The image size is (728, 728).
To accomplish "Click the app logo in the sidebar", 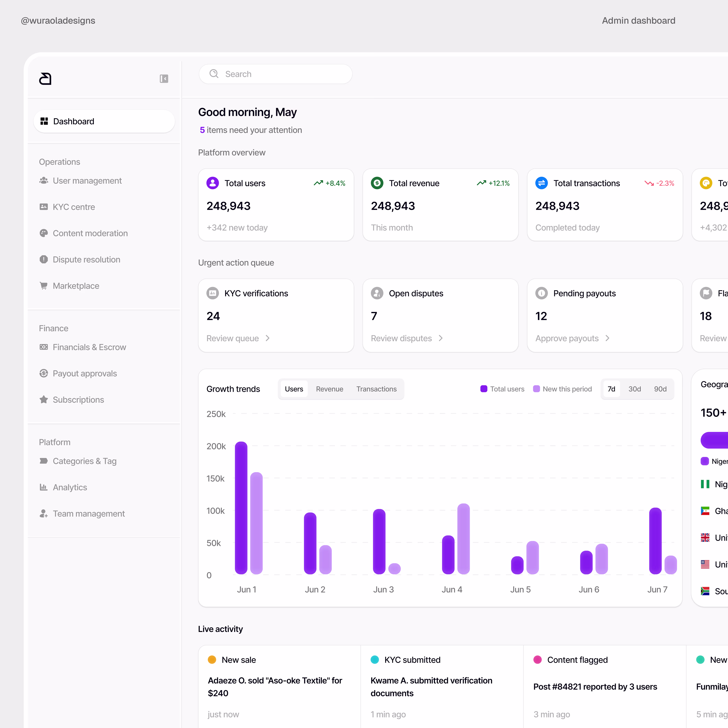I will [x=45, y=79].
